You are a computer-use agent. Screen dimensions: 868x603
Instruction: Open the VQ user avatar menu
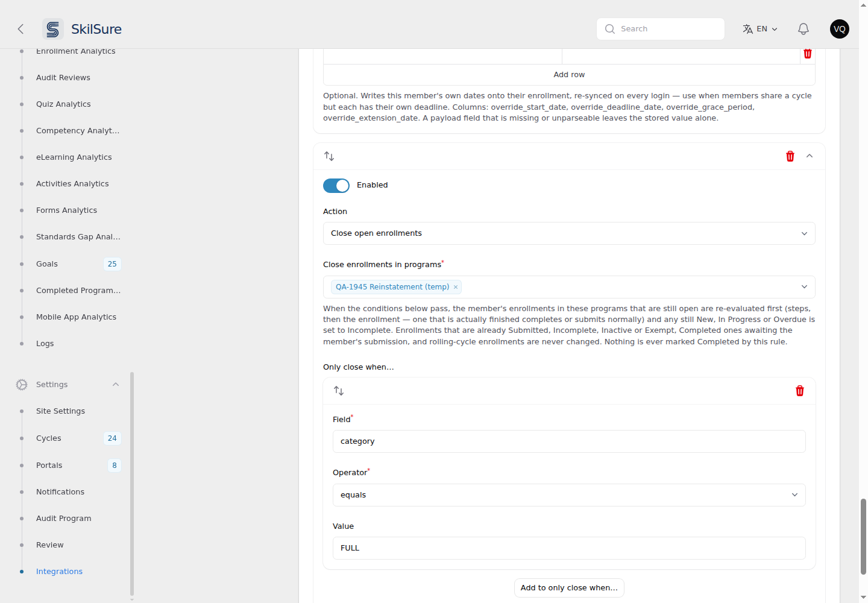pos(840,29)
